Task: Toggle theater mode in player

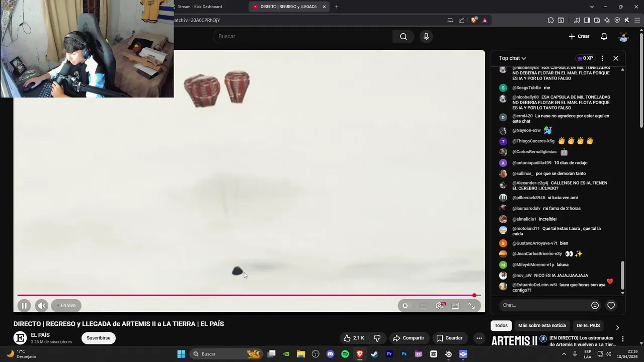Action: pyautogui.click(x=455, y=305)
